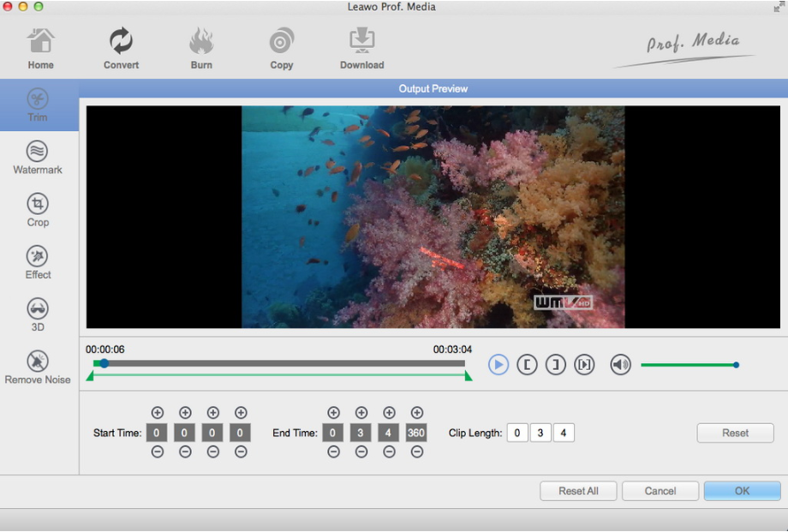Increase the End Time minutes value
Image resolution: width=788 pixels, height=532 pixels.
[361, 413]
